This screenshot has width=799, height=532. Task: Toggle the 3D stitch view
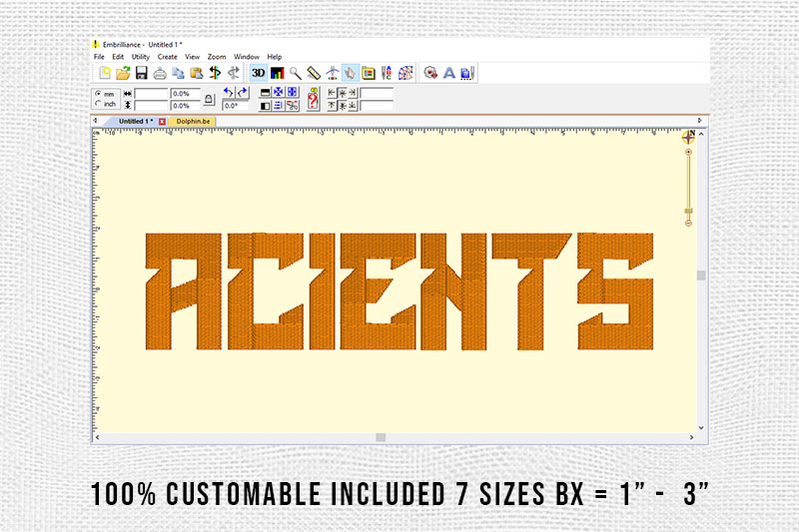[259, 73]
